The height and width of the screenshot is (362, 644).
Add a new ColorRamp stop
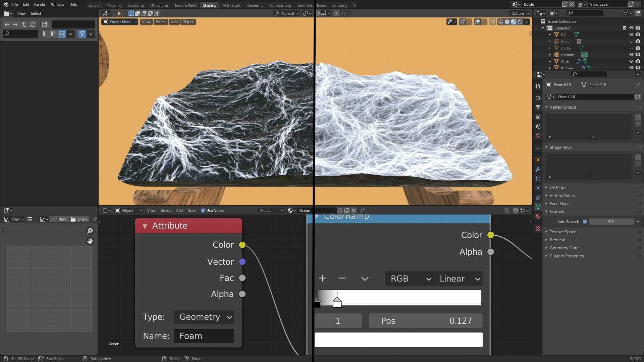point(322,278)
